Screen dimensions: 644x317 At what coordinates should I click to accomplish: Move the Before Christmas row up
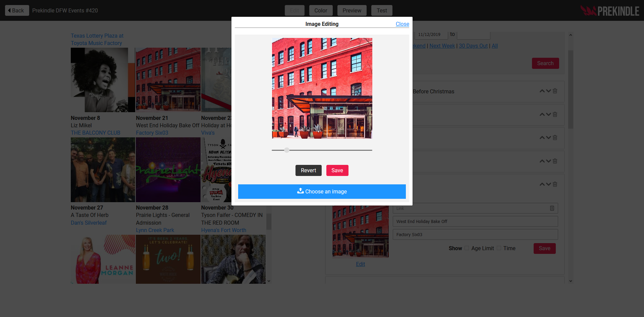[x=542, y=91]
